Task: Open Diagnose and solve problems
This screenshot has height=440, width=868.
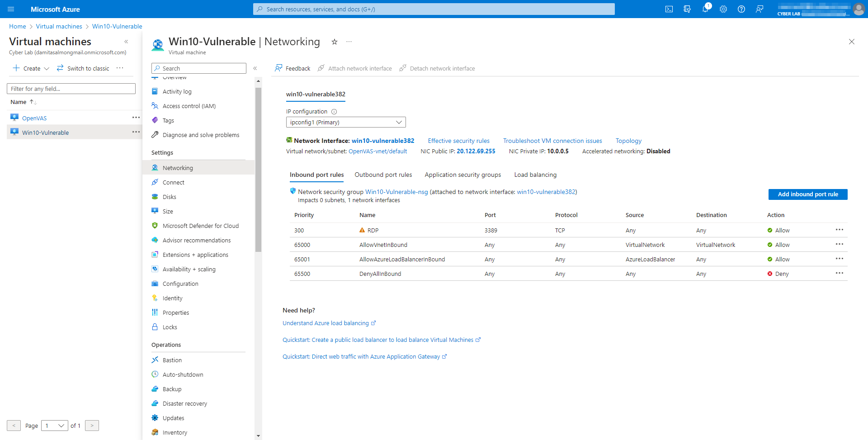Action: 201,135
